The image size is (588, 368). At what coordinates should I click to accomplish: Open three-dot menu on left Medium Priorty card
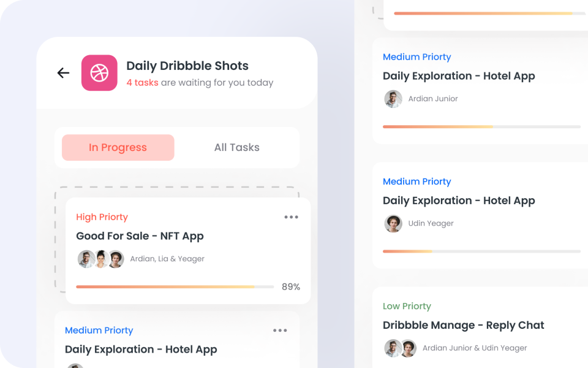280,331
